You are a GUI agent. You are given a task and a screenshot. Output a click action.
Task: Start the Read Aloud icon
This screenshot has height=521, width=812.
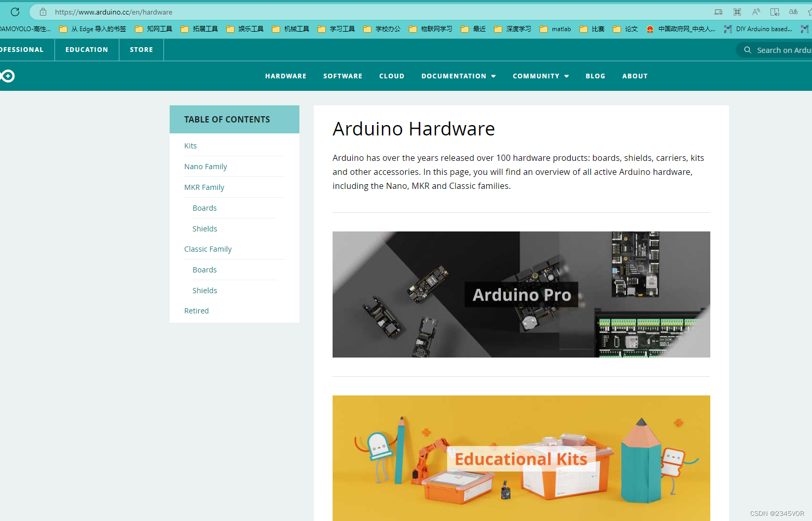click(756, 12)
